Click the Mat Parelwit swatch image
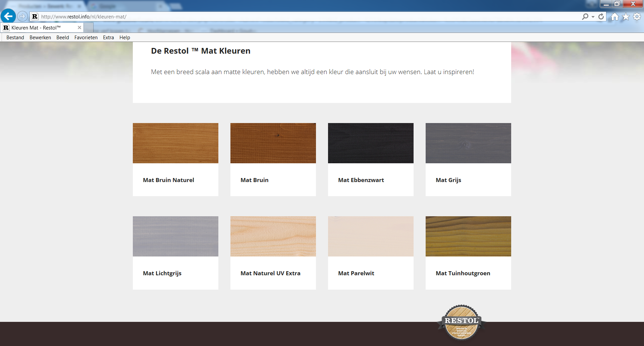The image size is (644, 346). [371, 236]
